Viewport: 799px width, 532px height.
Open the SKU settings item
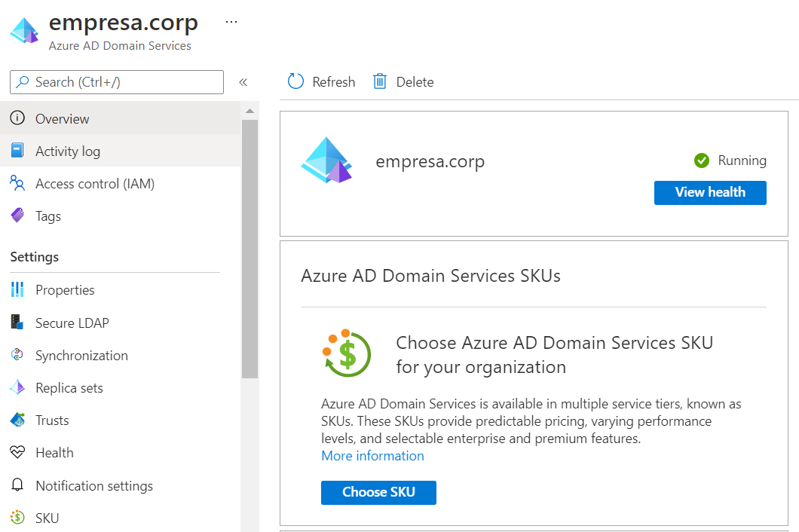pos(121,518)
